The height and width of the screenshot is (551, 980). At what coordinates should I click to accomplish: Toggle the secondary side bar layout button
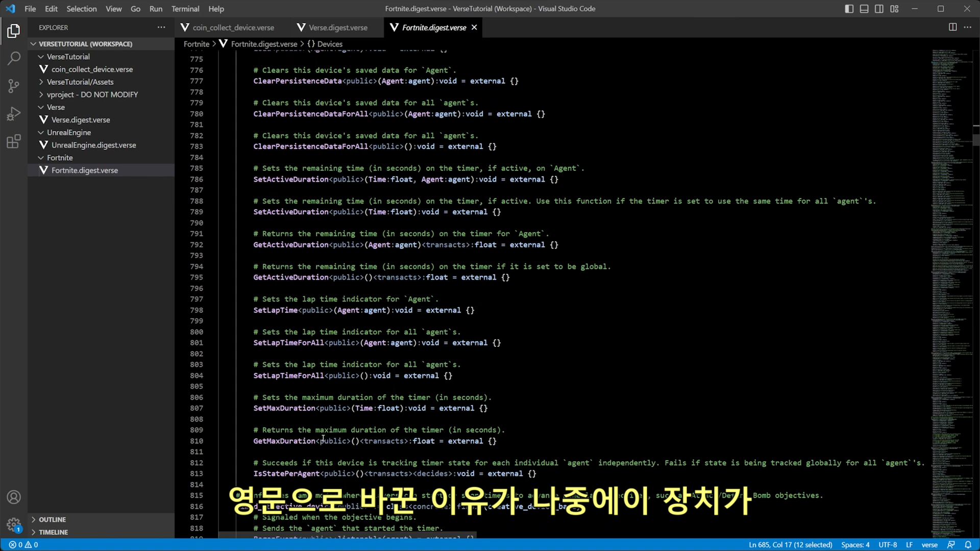click(879, 9)
